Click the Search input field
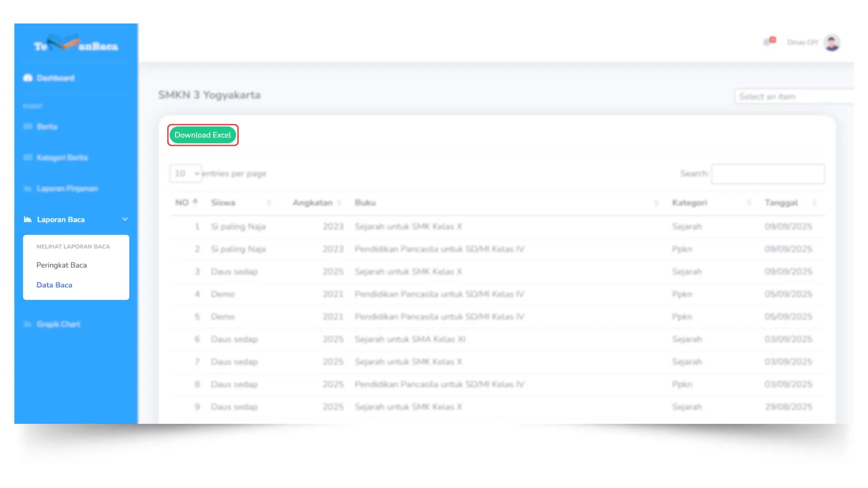Image resolution: width=868 pixels, height=488 pixels. pyautogui.click(x=768, y=174)
